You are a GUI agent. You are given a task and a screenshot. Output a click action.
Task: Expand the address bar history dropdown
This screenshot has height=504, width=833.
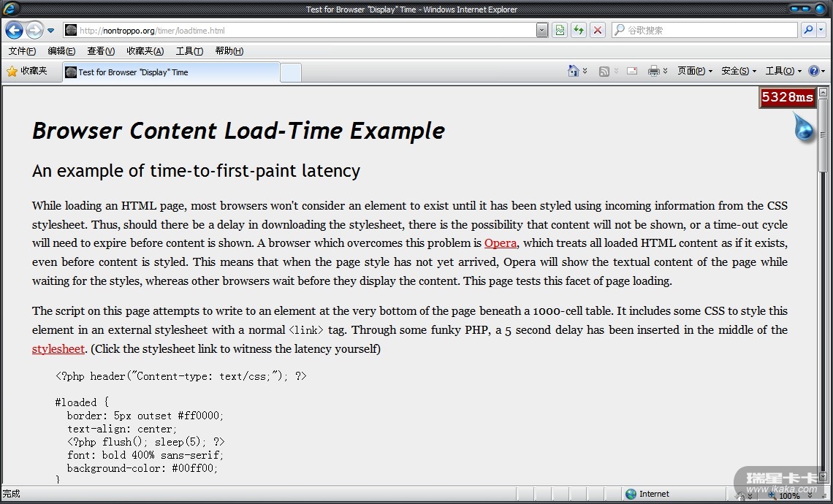542,30
